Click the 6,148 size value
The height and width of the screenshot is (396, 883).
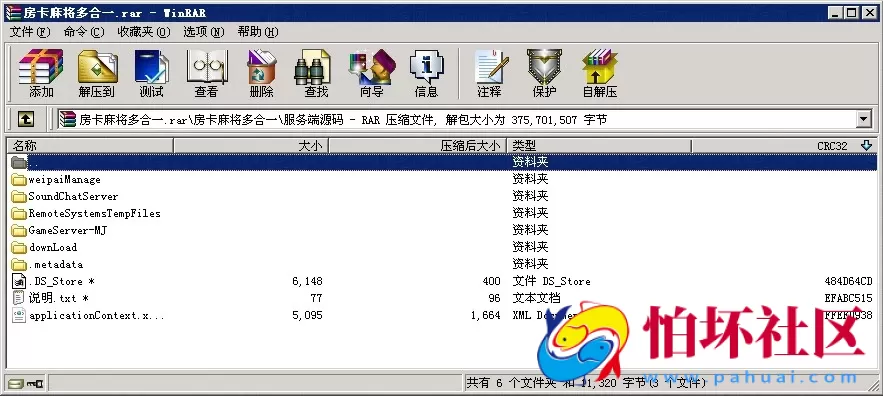pyautogui.click(x=307, y=281)
